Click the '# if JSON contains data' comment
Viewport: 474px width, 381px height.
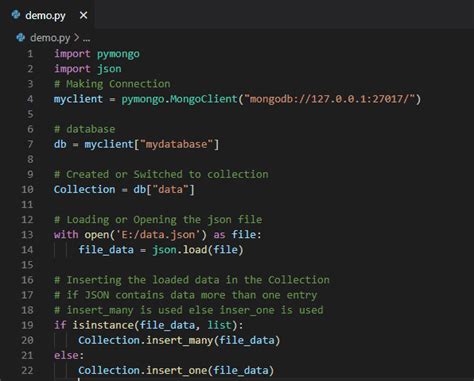(186, 295)
